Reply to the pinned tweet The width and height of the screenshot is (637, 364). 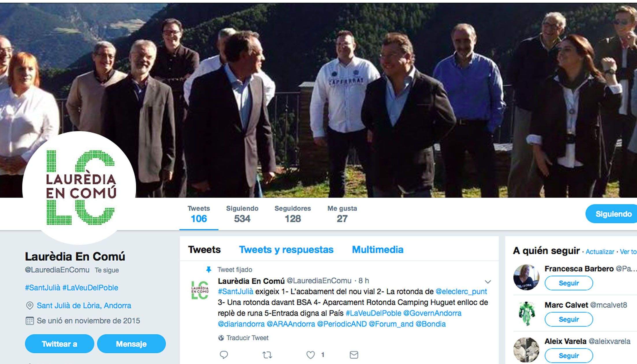click(224, 354)
